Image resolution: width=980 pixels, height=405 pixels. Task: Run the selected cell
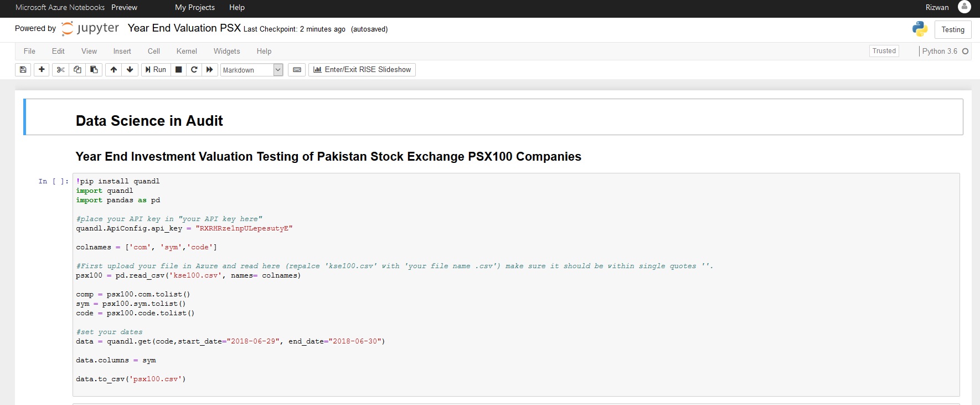156,70
